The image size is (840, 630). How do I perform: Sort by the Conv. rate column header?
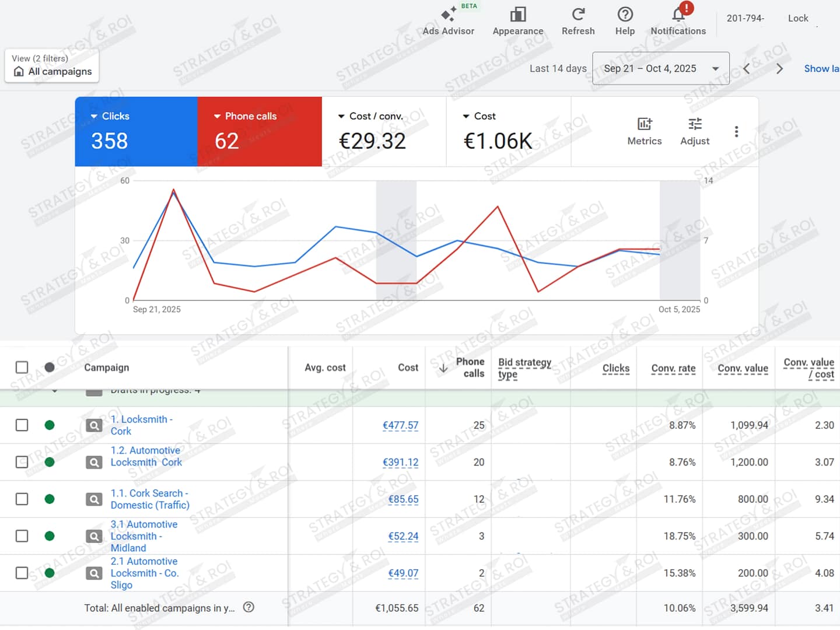(x=673, y=369)
